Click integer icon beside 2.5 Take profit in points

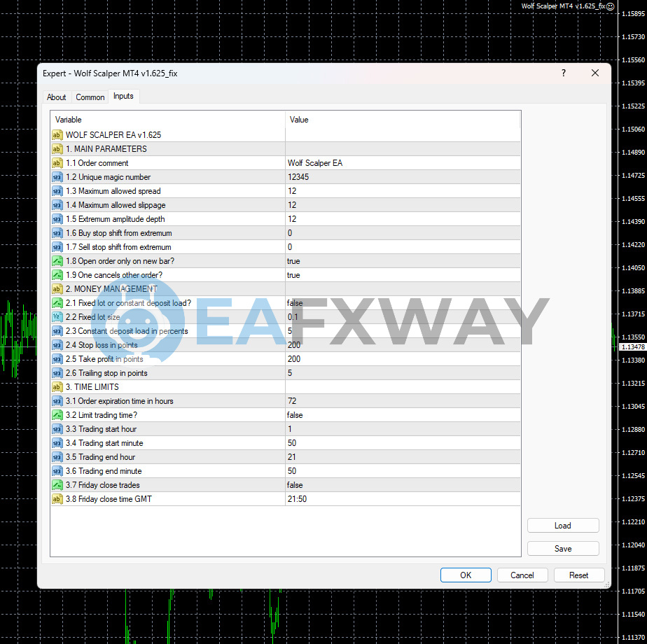point(57,359)
